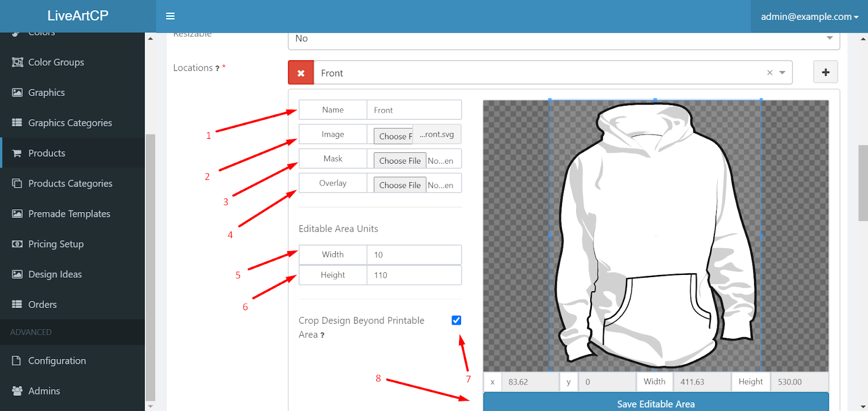Click the Configuration file icon
Viewport: 868px width, 411px height.
tap(17, 361)
